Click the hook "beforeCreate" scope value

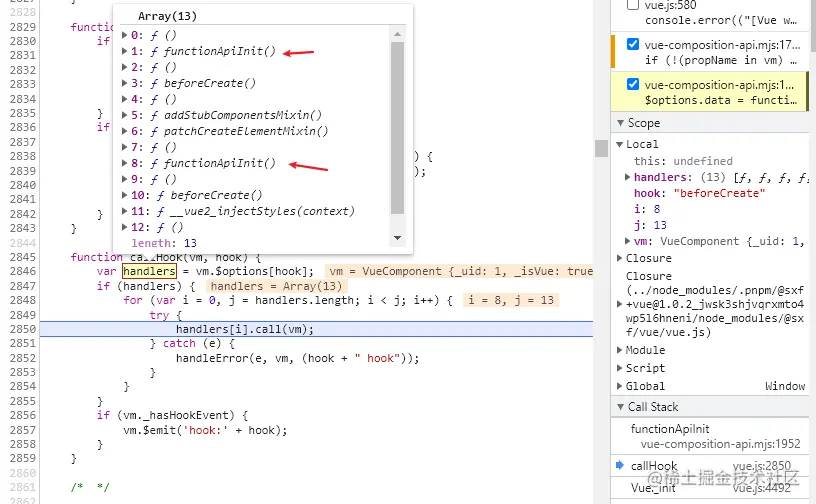[719, 193]
